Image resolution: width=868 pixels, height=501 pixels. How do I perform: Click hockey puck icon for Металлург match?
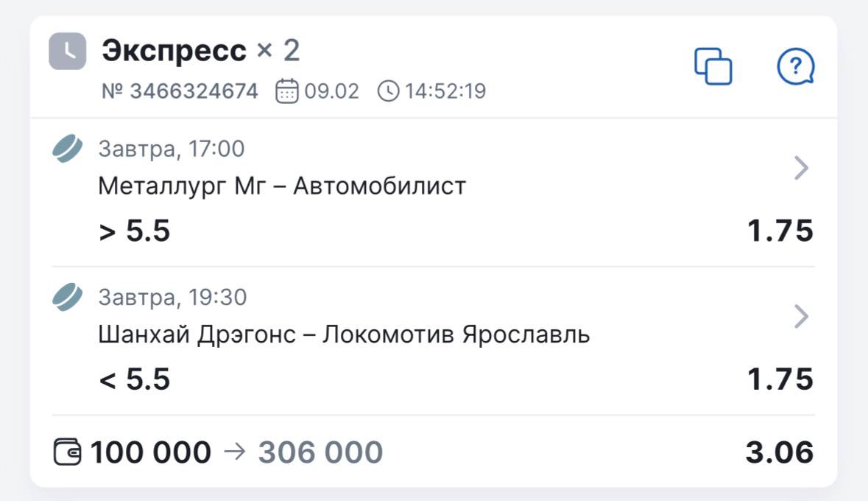click(x=68, y=148)
